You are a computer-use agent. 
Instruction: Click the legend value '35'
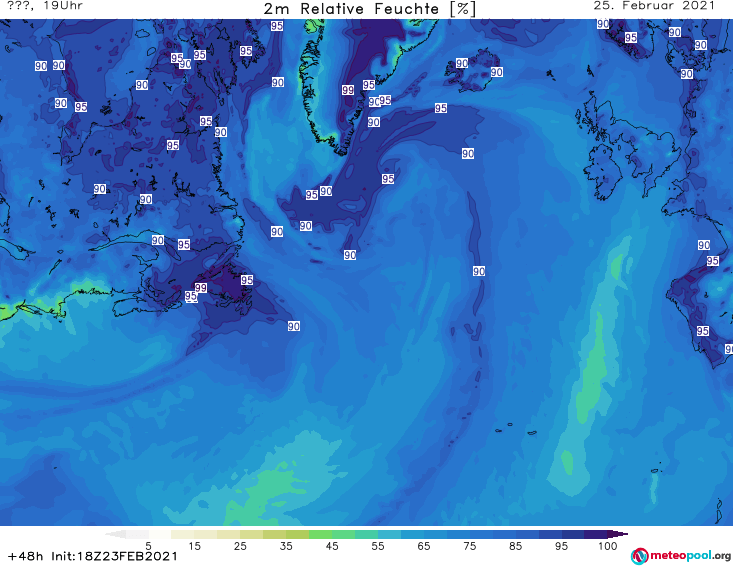click(x=286, y=546)
